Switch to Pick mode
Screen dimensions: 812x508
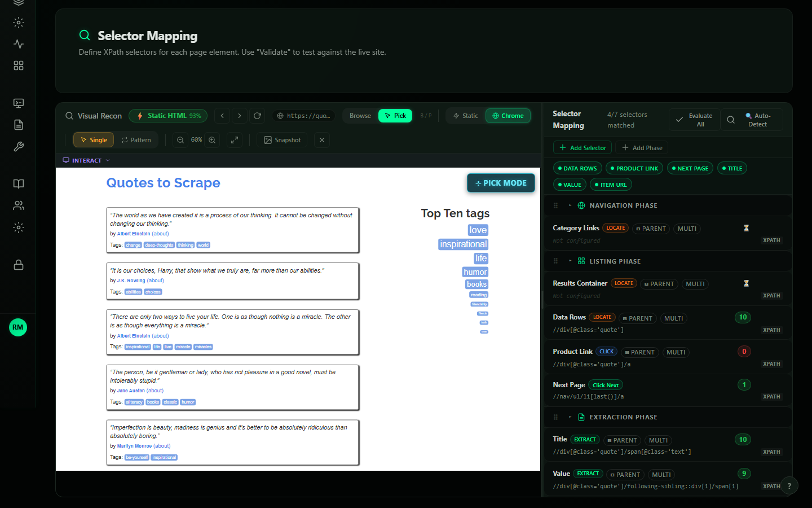(395, 116)
